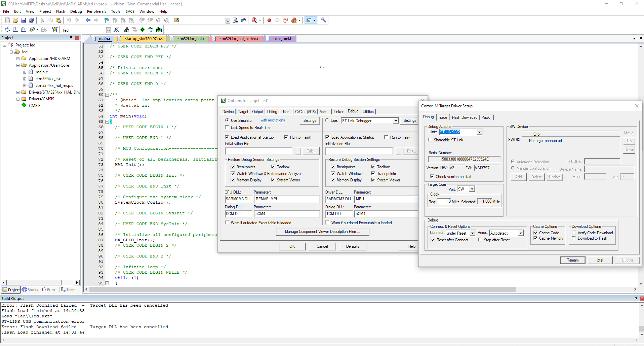Click the Insert/Remove Breakpoint red dot icon
The height and width of the screenshot is (346, 644).
269,20
